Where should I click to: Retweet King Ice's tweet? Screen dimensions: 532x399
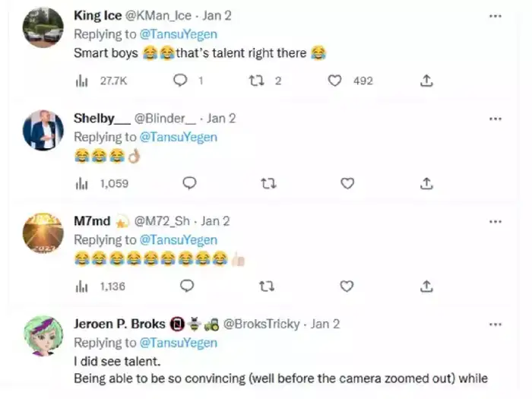[255, 80]
